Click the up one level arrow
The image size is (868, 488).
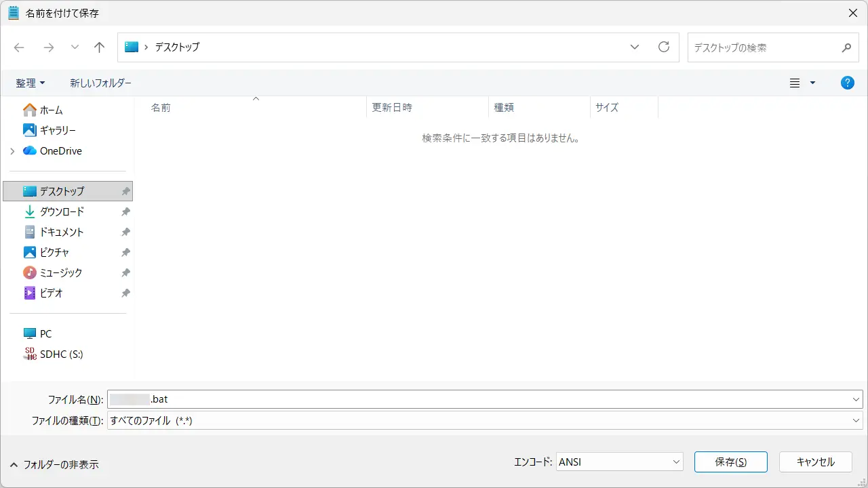coord(100,47)
